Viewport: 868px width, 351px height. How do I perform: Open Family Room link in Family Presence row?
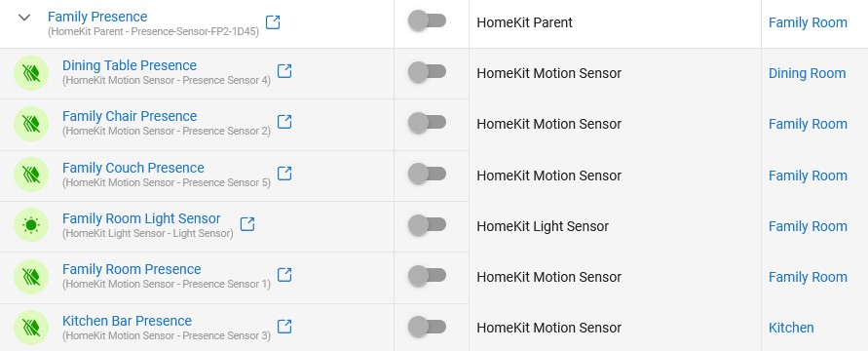coord(808,22)
